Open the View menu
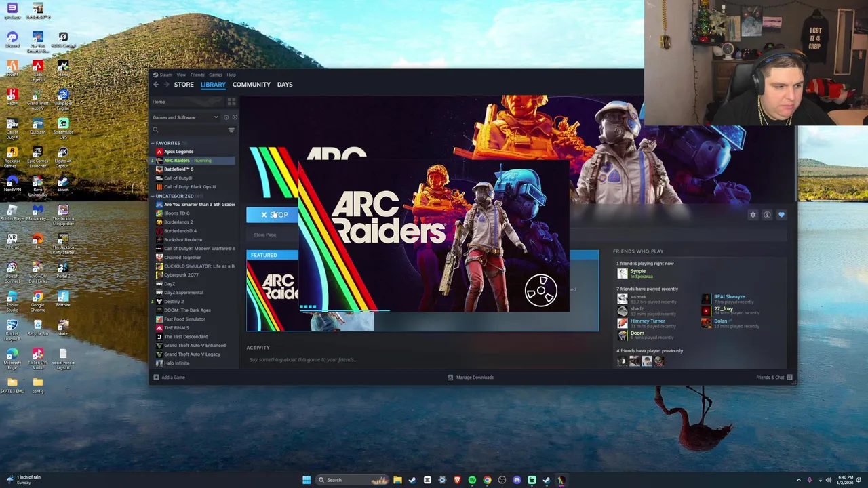 pyautogui.click(x=181, y=75)
